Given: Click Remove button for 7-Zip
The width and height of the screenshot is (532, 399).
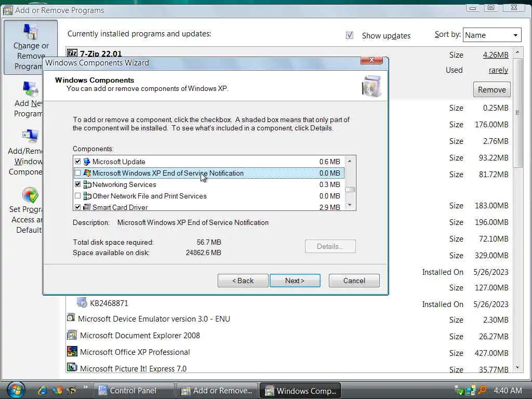Looking at the screenshot, I should click(x=492, y=89).
